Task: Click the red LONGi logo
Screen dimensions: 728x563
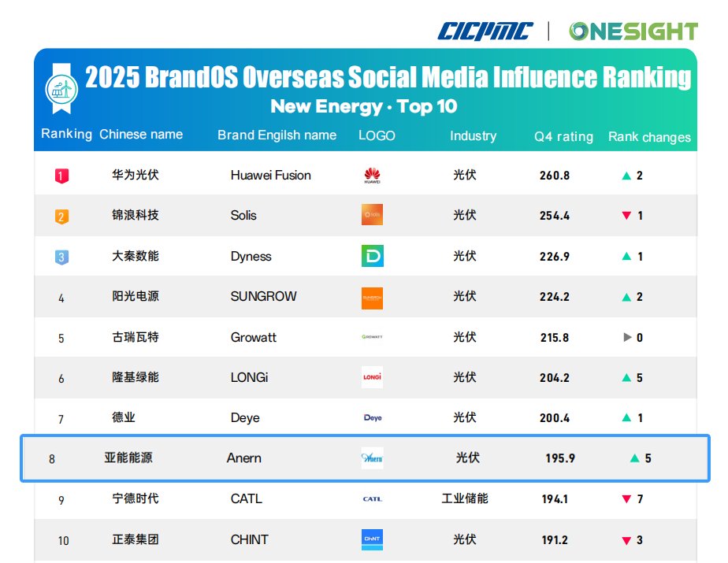Action: pos(372,378)
